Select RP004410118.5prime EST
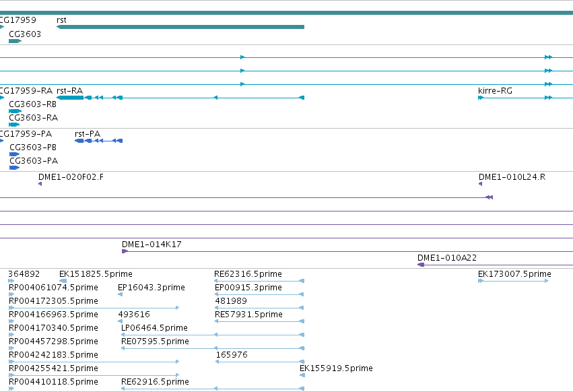Viewport: 573px width, 392px height. [x=11, y=389]
